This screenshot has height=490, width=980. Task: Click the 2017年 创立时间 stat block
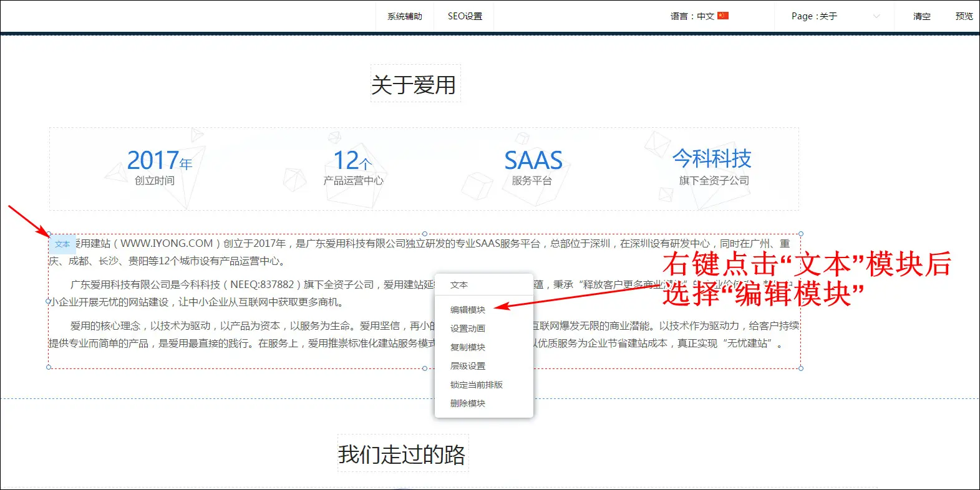(158, 167)
